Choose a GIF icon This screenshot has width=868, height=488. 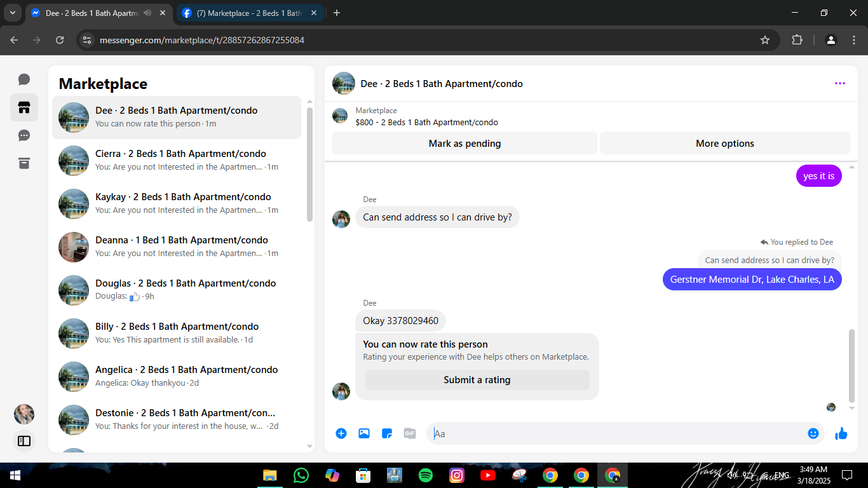410,433
